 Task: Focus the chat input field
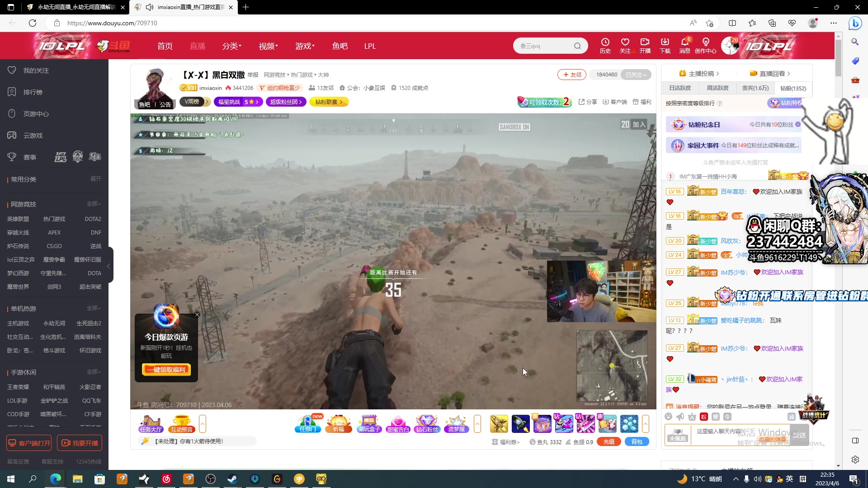(739, 435)
